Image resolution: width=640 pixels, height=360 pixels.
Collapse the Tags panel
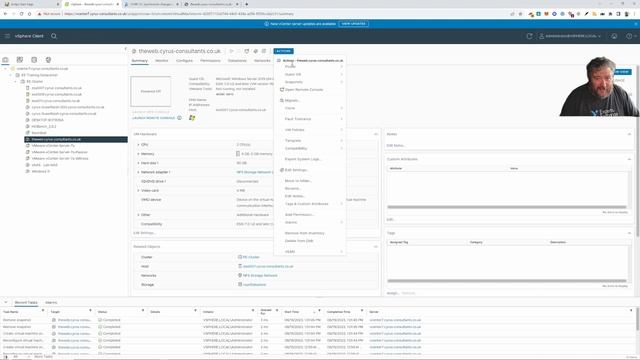pyautogui.click(x=629, y=233)
